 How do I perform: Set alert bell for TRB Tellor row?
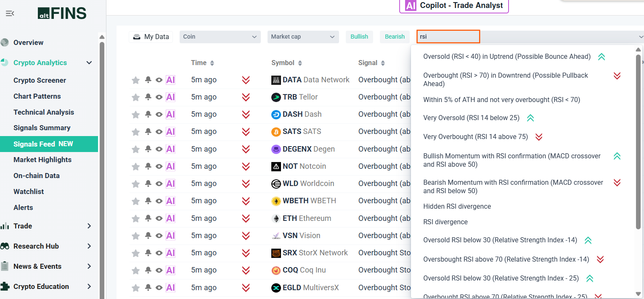coord(148,97)
